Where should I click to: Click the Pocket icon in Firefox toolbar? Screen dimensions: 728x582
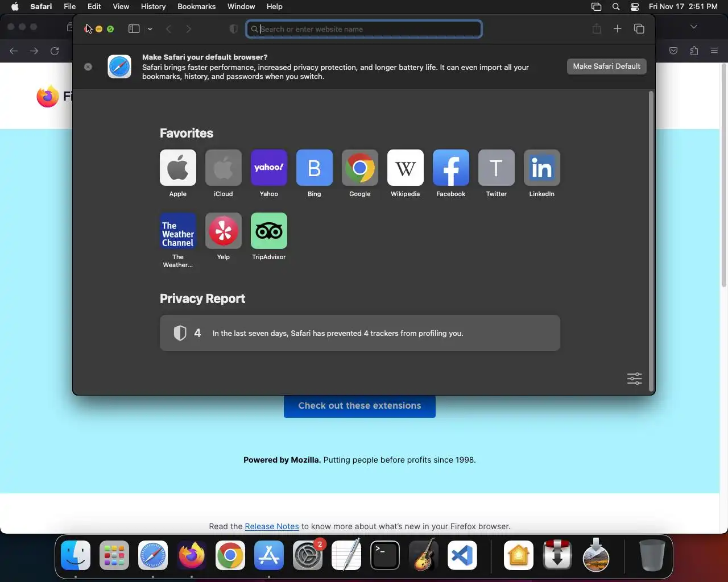(x=673, y=51)
